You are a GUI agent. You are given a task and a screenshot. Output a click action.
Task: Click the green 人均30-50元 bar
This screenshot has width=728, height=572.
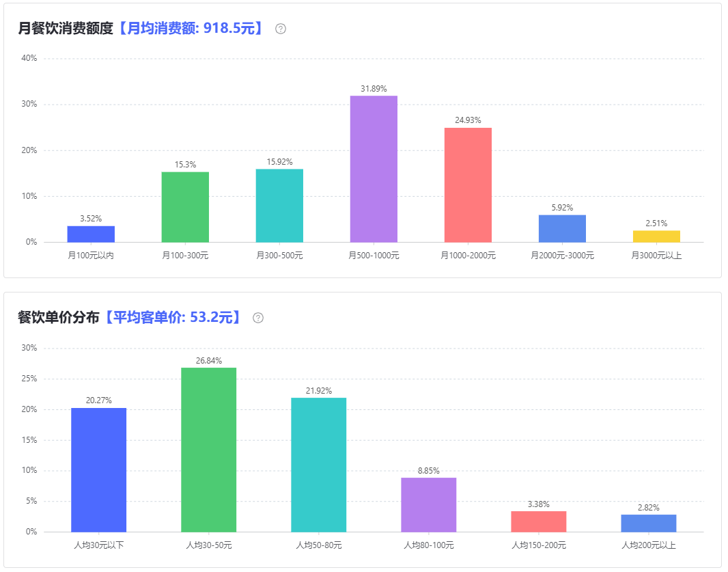pyautogui.click(x=208, y=450)
